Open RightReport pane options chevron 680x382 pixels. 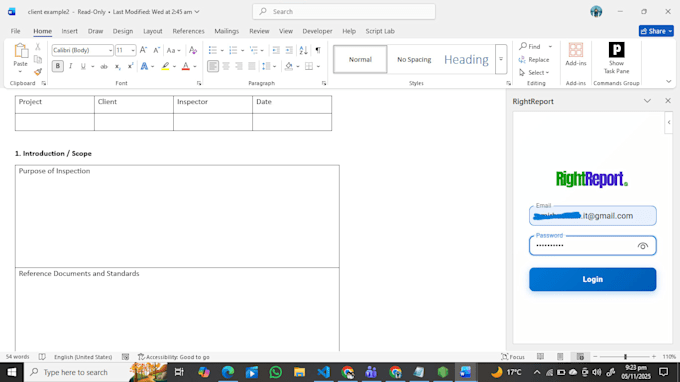click(647, 101)
